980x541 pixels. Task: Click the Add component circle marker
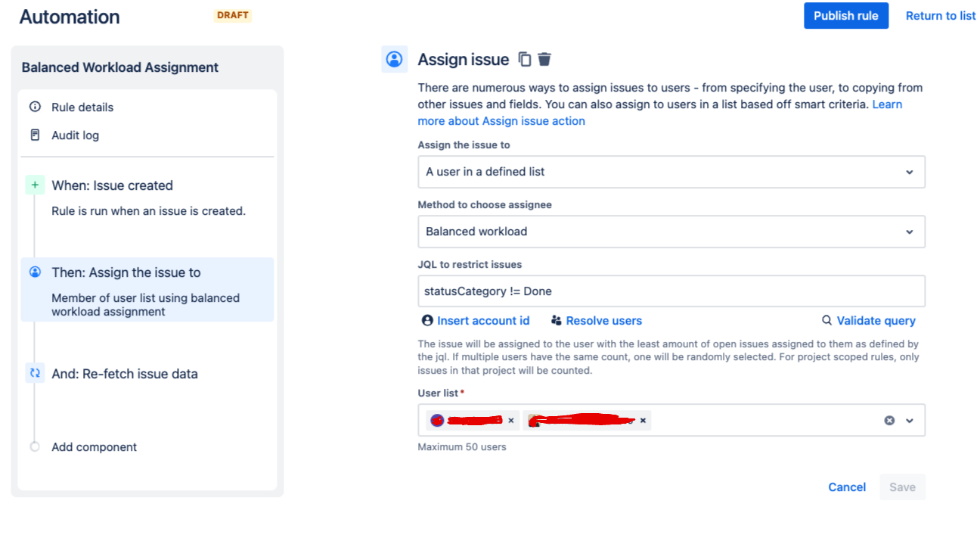click(x=35, y=446)
